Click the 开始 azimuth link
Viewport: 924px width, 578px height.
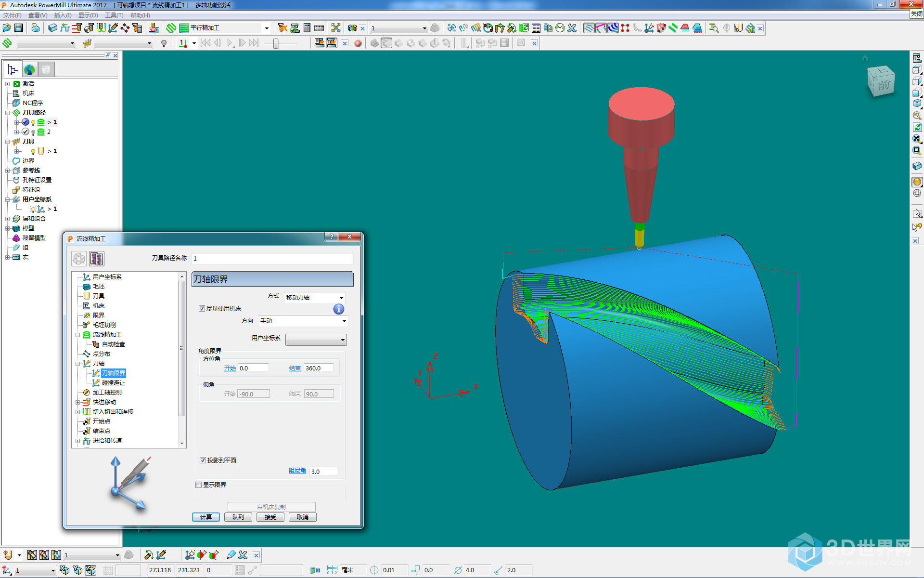point(230,368)
